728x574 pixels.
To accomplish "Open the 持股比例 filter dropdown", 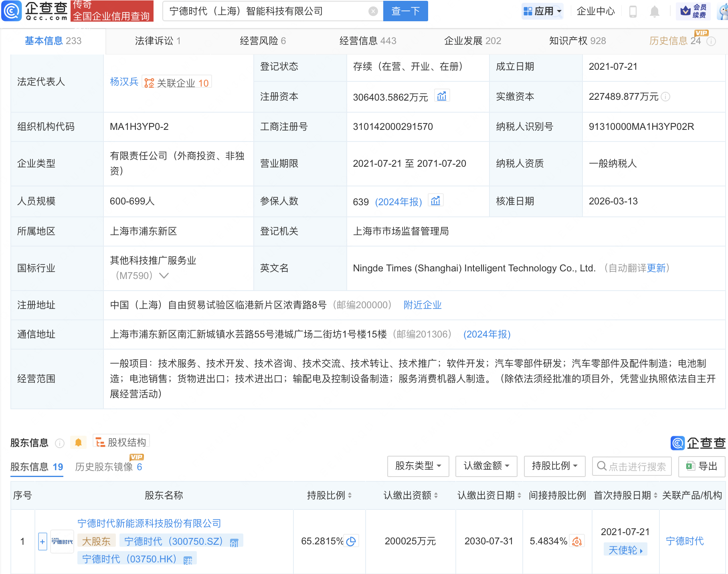I will tap(554, 466).
